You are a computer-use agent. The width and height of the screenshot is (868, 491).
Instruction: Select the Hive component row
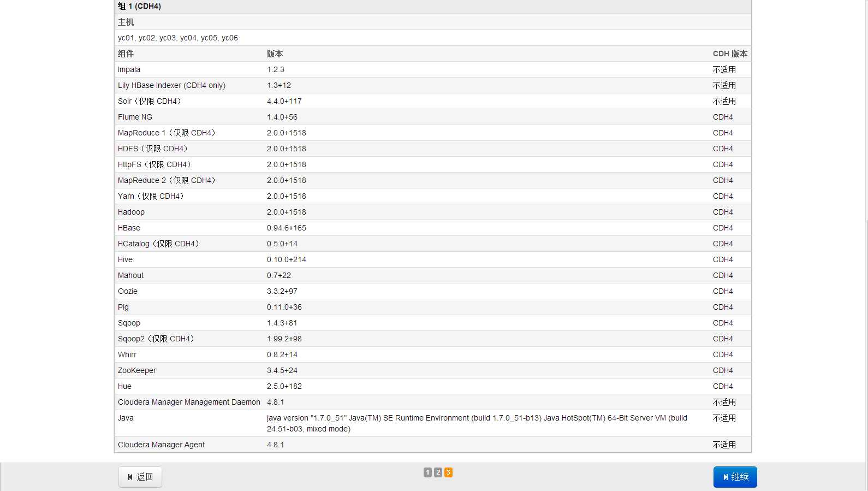pos(433,259)
